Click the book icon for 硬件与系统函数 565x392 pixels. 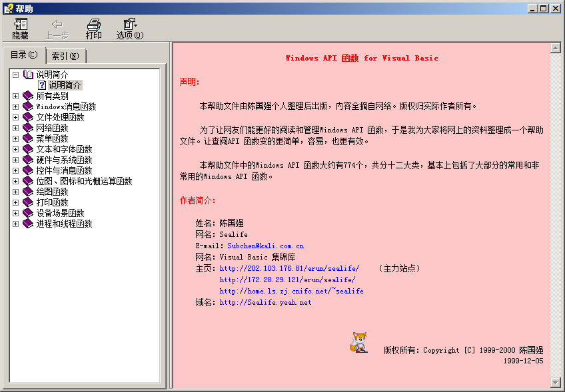coord(28,160)
